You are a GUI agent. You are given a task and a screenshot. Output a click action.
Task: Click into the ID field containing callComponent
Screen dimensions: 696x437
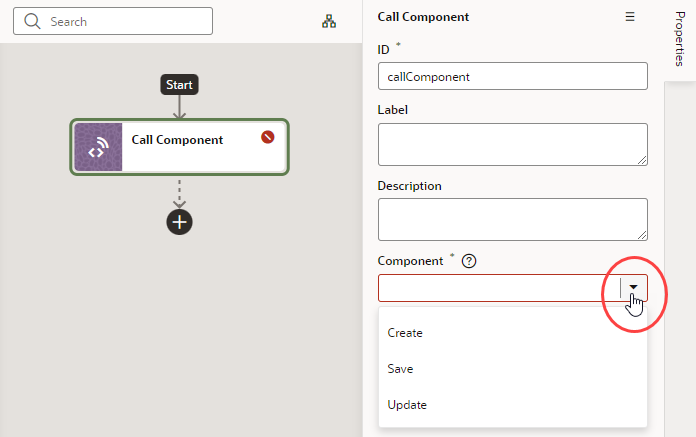[x=513, y=76]
